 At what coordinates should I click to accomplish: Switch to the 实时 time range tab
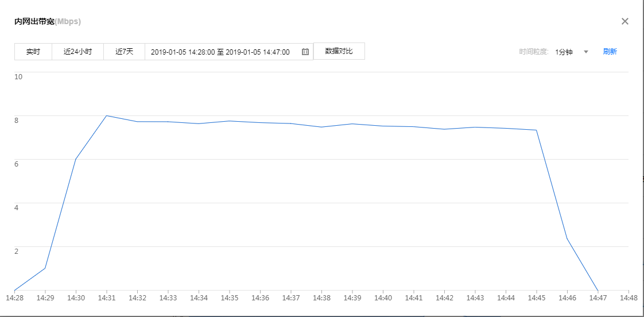pos(33,52)
